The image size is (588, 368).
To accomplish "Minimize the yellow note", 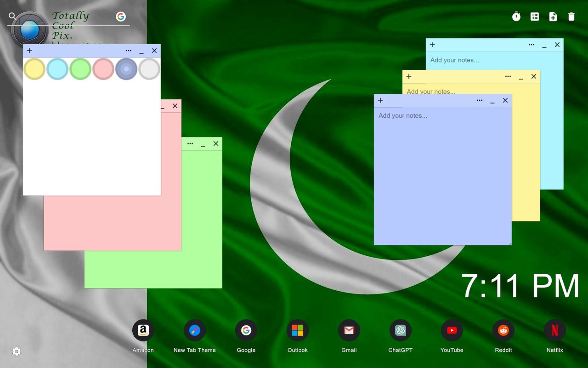I will tap(521, 77).
